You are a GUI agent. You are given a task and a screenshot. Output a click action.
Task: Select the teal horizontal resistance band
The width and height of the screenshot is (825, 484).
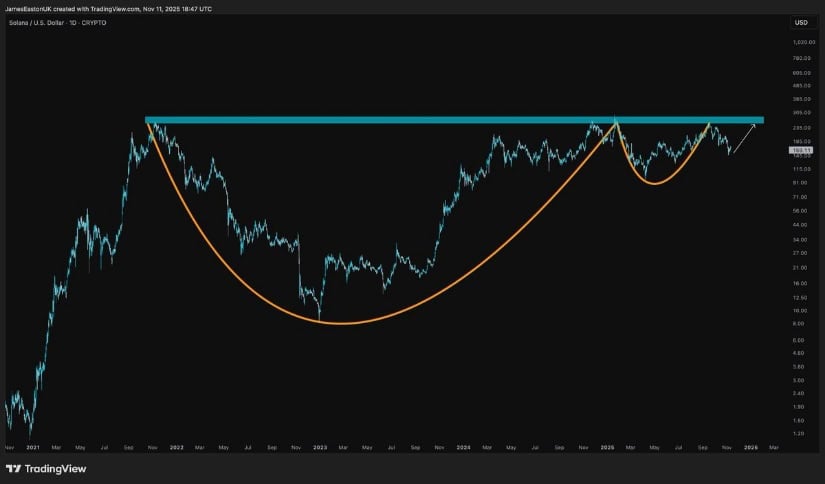click(454, 120)
